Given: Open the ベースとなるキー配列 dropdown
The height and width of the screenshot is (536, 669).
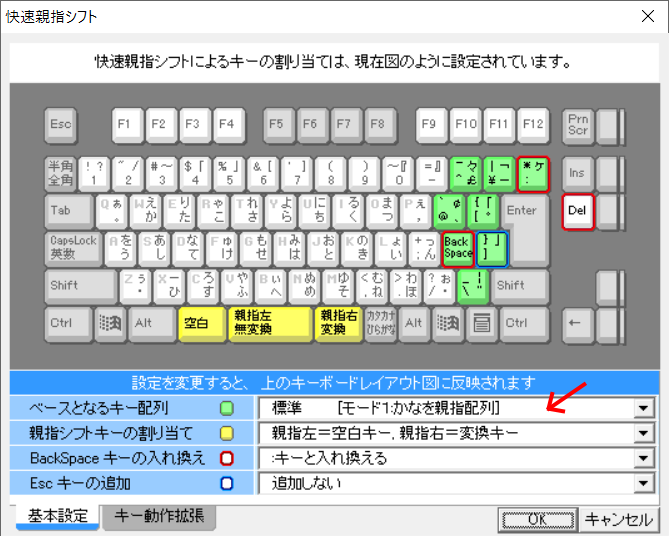Looking at the screenshot, I should tap(640, 409).
